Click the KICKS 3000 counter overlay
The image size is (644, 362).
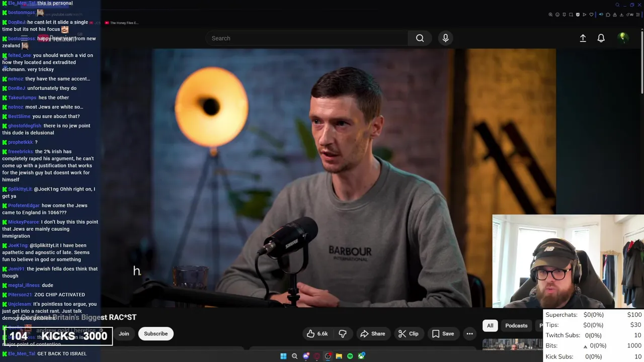coord(58,336)
